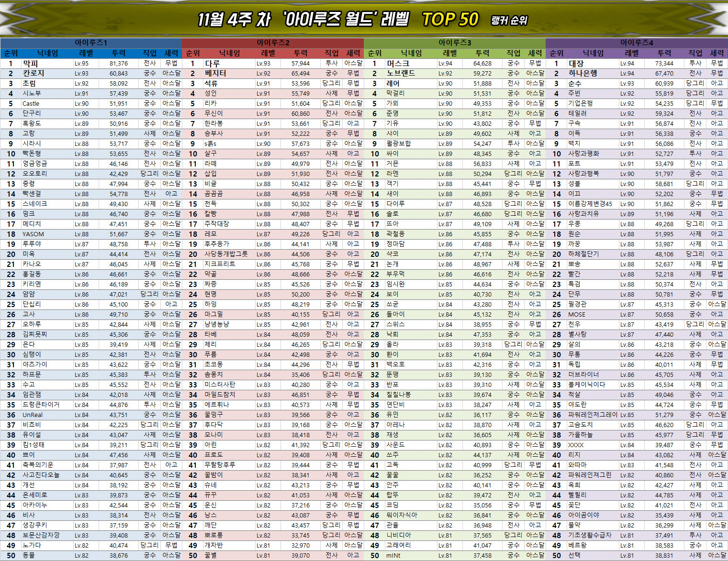This screenshot has height=561, width=728.
Task: Select the 아이루즈2 server header
Action: click(x=273, y=43)
